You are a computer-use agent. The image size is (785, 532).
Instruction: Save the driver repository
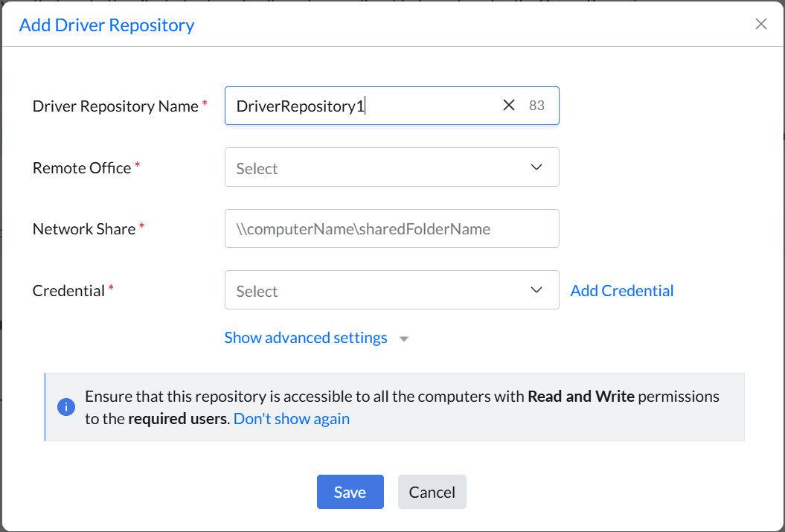tap(350, 492)
